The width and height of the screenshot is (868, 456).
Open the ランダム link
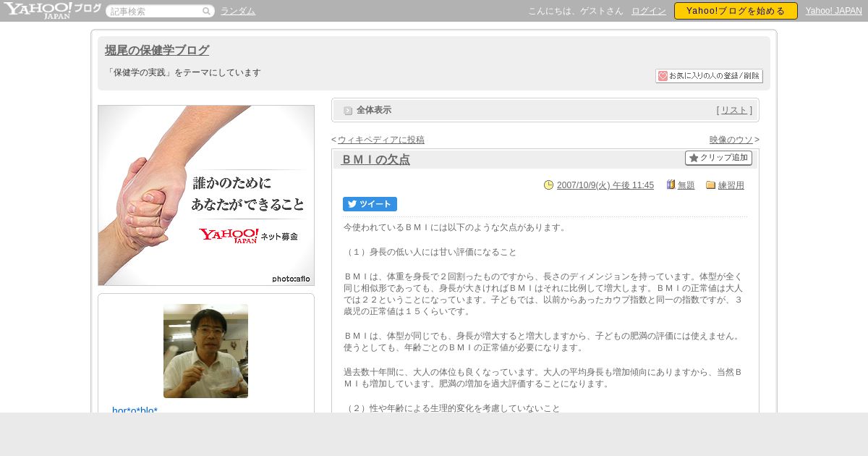point(238,11)
